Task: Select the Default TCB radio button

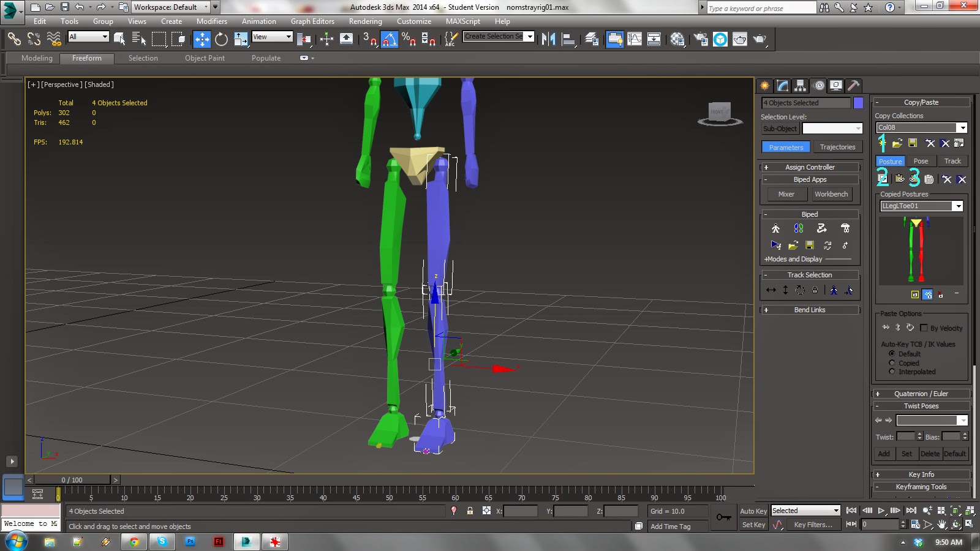Action: (x=892, y=354)
